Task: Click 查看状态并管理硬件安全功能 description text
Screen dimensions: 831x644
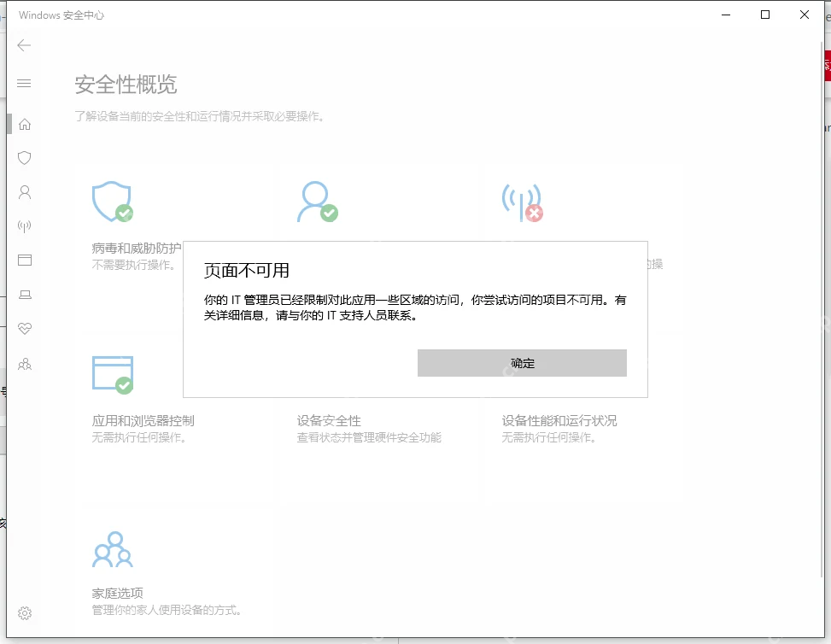Action: [369, 437]
